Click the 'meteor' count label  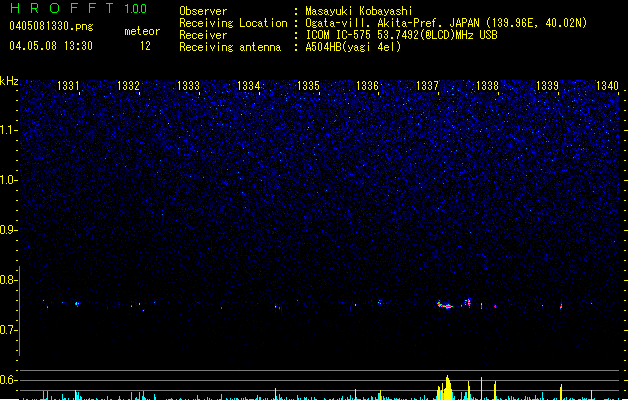[x=142, y=31]
